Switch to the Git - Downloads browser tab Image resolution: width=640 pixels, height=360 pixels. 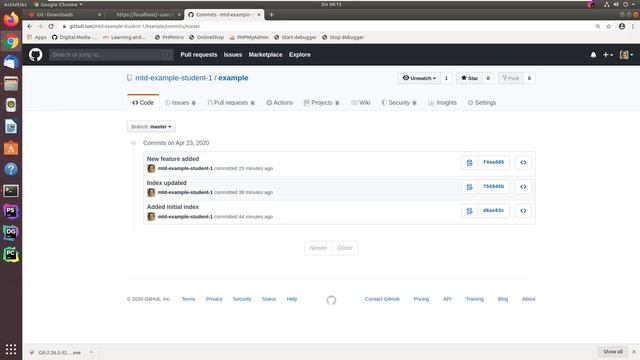64,15
